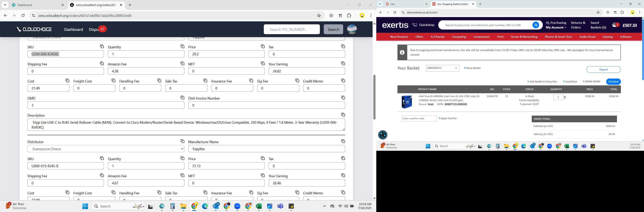Open tab search chevron in Exertis window

coord(380,4)
